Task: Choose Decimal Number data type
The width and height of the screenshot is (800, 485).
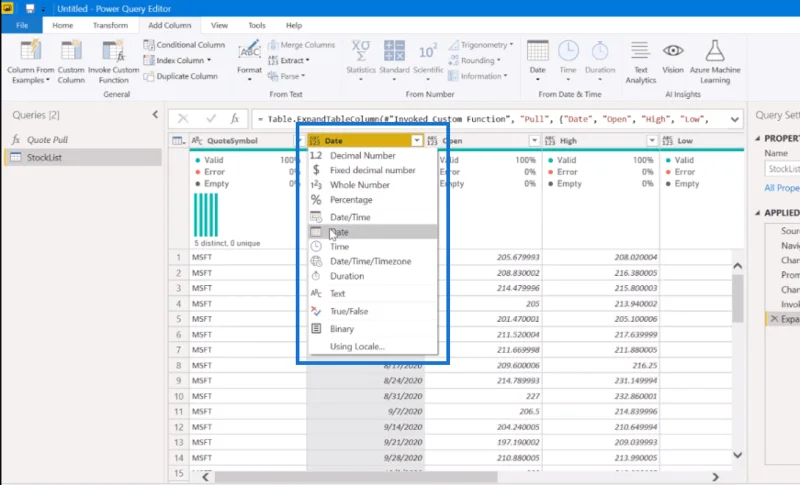Action: click(x=372, y=156)
